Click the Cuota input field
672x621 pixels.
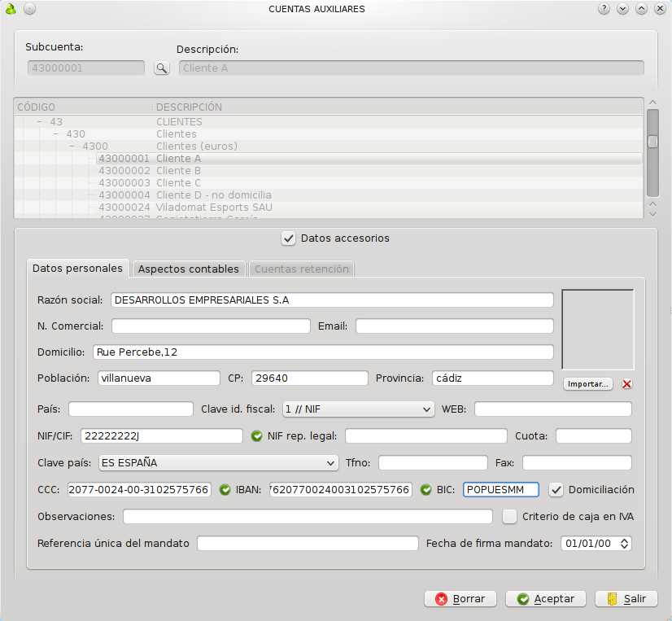pos(594,436)
